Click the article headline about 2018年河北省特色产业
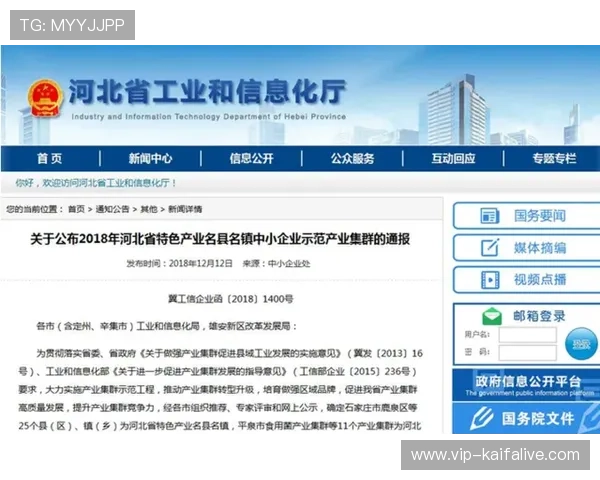This screenshot has width=600, height=480. (220, 239)
